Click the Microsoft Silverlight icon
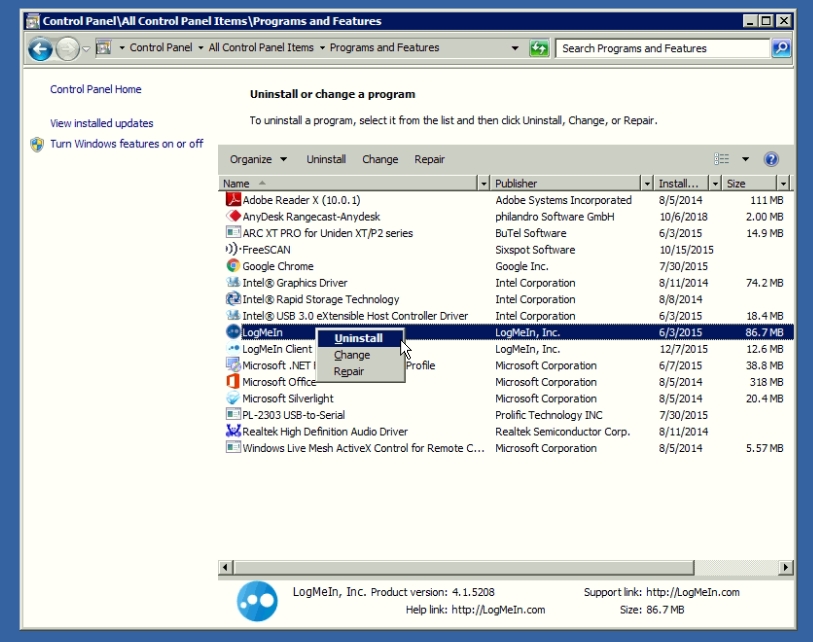Image resolution: width=813 pixels, height=642 pixels. [x=233, y=398]
